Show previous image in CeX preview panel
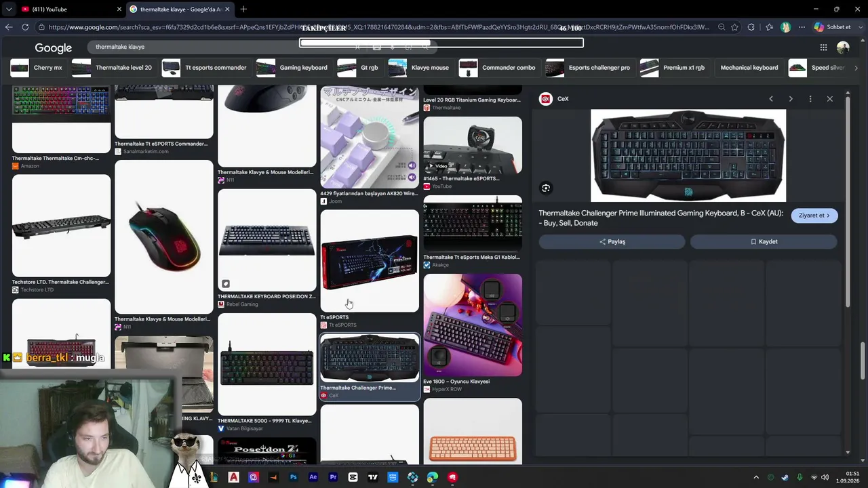Image resolution: width=868 pixels, height=488 pixels. point(771,99)
